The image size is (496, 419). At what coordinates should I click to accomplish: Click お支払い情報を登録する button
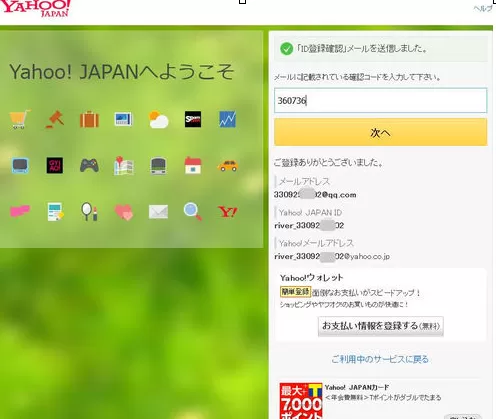click(x=381, y=326)
